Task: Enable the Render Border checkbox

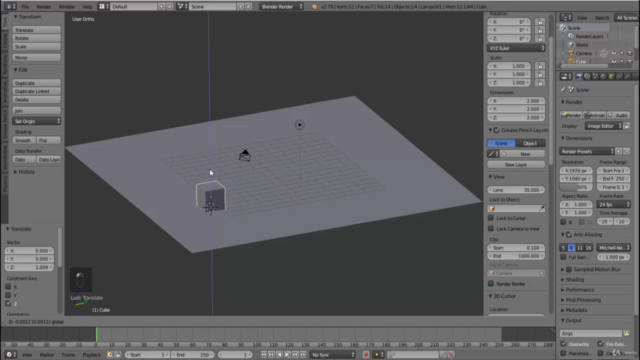Action: tap(491, 284)
